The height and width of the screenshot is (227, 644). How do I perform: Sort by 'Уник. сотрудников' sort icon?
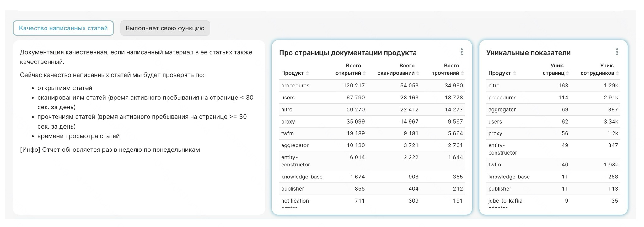(x=617, y=73)
